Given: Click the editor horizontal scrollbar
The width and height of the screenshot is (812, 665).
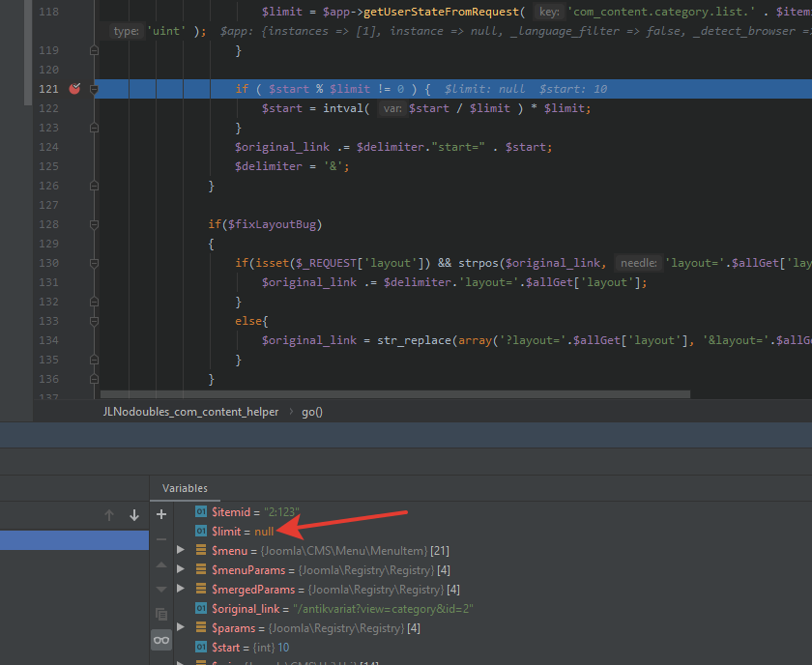Looking at the screenshot, I should click(x=395, y=394).
